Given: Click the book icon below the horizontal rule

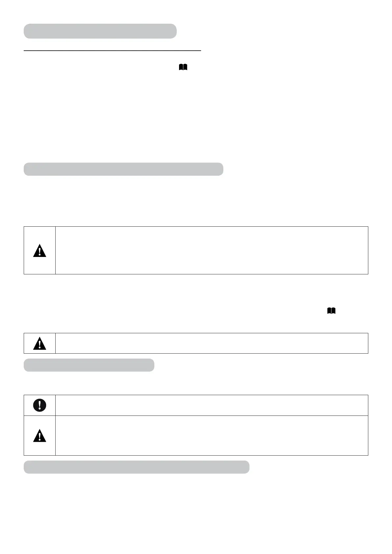Looking at the screenshot, I should (183, 67).
